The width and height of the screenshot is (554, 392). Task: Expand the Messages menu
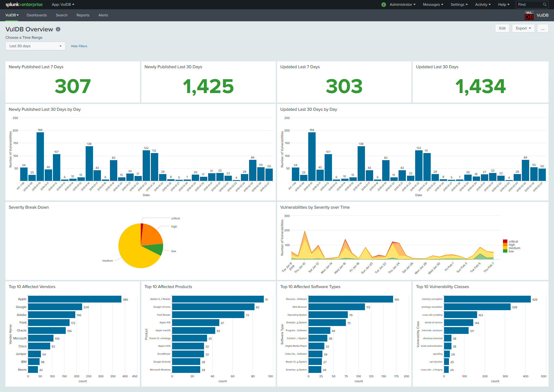433,4
